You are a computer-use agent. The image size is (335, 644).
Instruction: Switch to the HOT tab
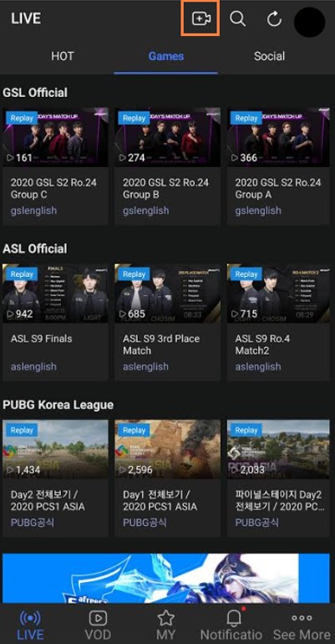[x=63, y=56]
